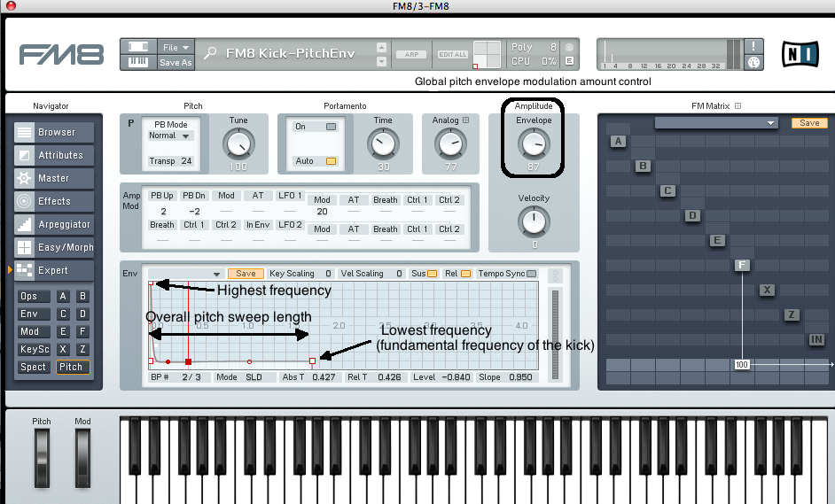This screenshot has height=504, width=835.
Task: Open the PB Mode Normal dropdown
Action: (x=170, y=136)
